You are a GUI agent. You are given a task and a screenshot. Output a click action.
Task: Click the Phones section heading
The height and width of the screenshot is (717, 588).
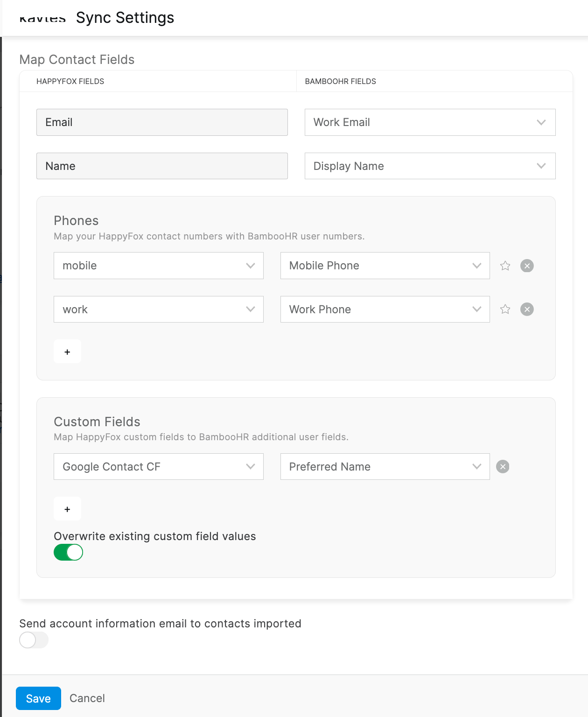[x=76, y=220]
